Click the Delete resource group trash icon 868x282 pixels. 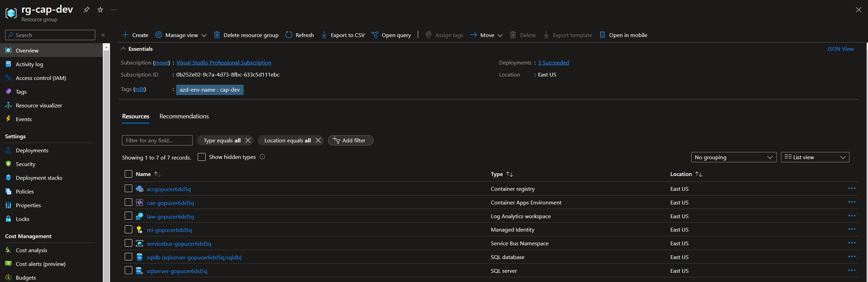[x=217, y=35]
